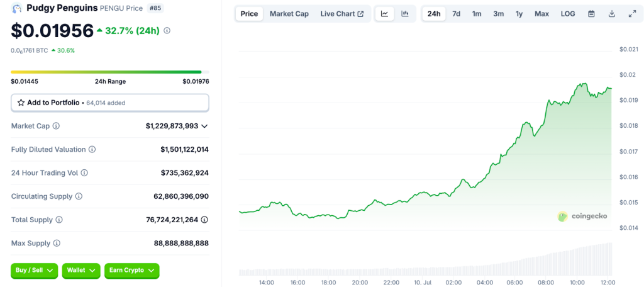This screenshot has width=644, height=287.
Task: Open the Wallet dropdown
Action: click(80, 270)
